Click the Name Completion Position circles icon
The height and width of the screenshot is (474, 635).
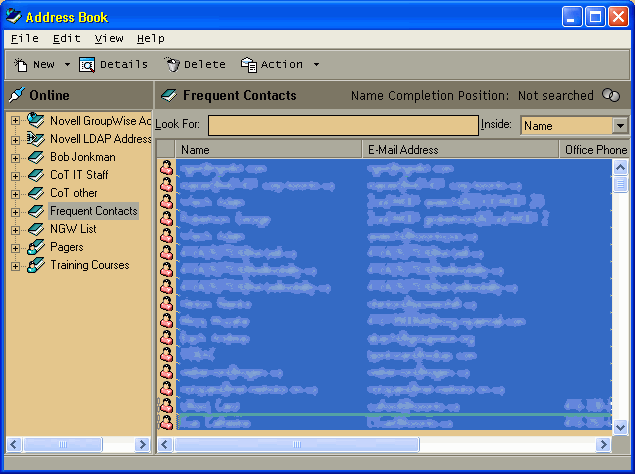[611, 96]
